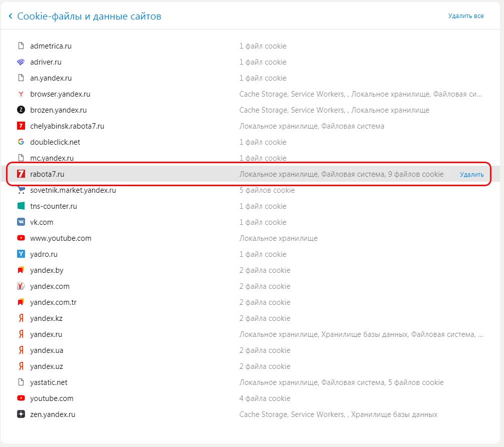Viewport: 504px width, 447px height.
Task: Select the yastatic.net entry
Action: coord(49,382)
